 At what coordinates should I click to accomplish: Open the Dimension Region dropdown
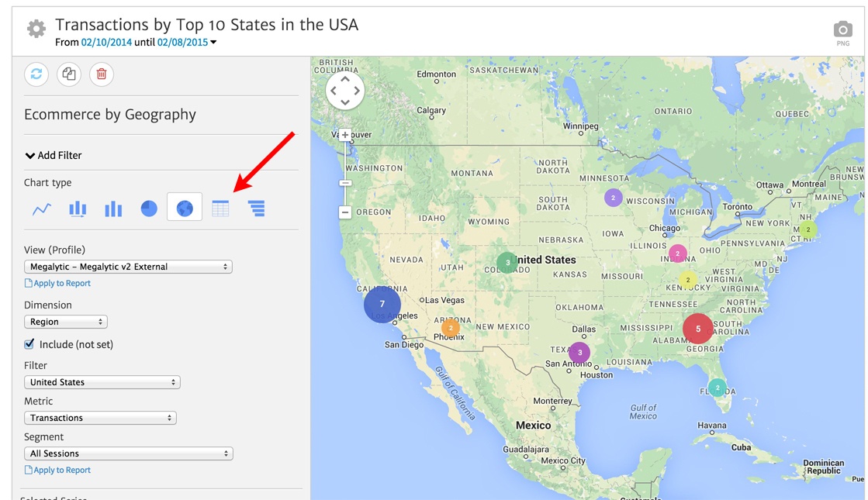pyautogui.click(x=66, y=322)
